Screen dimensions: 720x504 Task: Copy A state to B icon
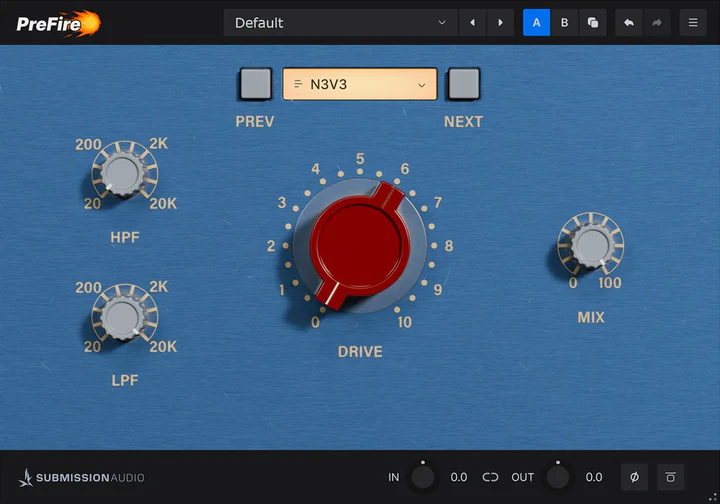point(592,22)
